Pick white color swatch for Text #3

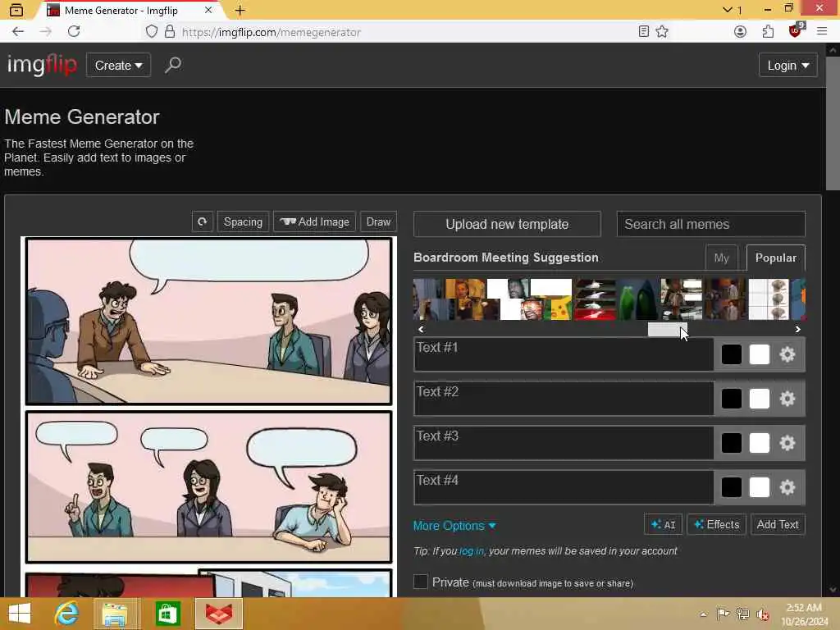click(759, 443)
